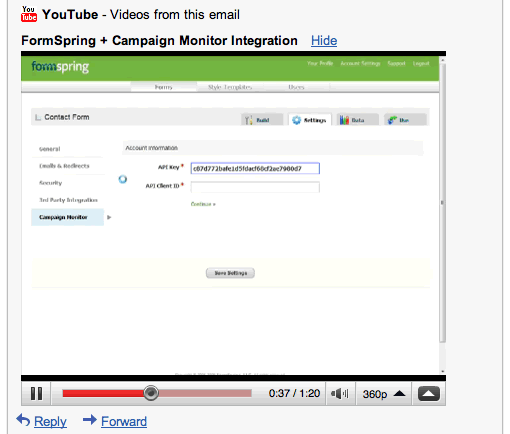Reply to this email

[x=50, y=421]
